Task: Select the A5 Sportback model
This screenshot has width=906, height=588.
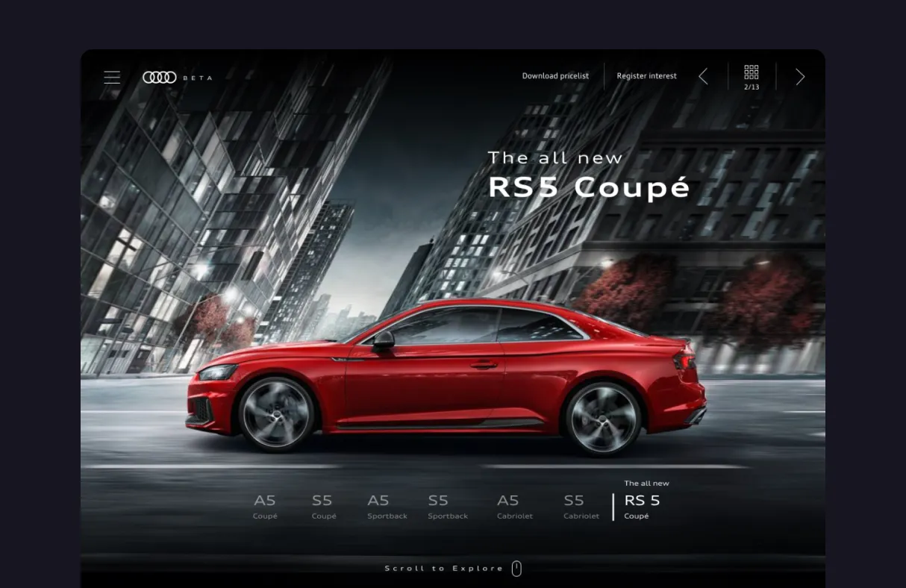Action: [x=387, y=506]
